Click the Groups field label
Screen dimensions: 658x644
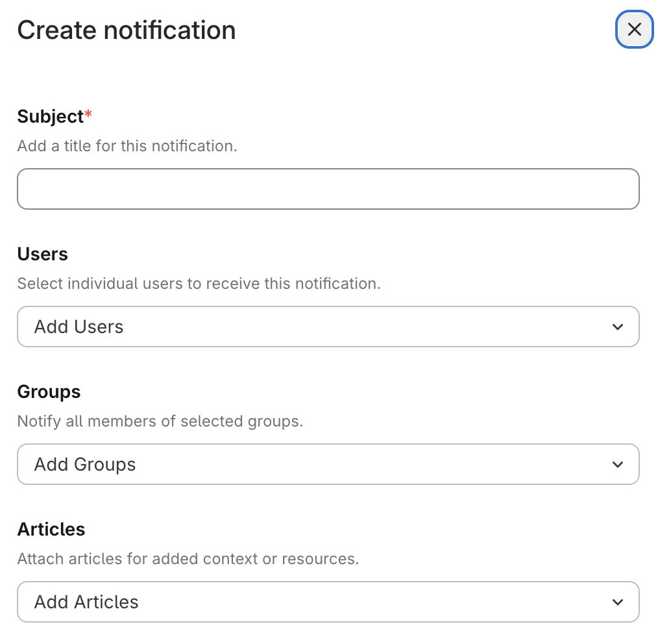point(49,391)
